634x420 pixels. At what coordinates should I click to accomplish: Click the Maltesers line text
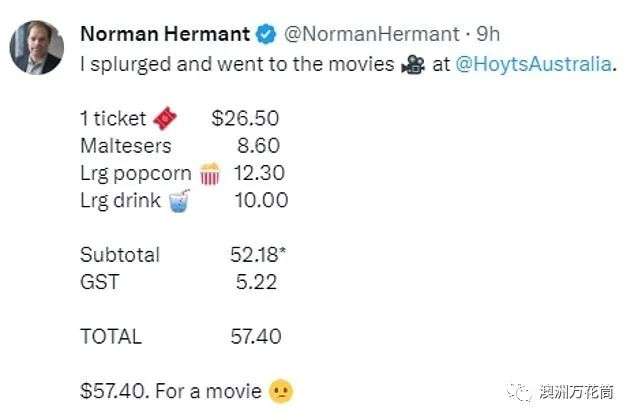[x=125, y=146]
